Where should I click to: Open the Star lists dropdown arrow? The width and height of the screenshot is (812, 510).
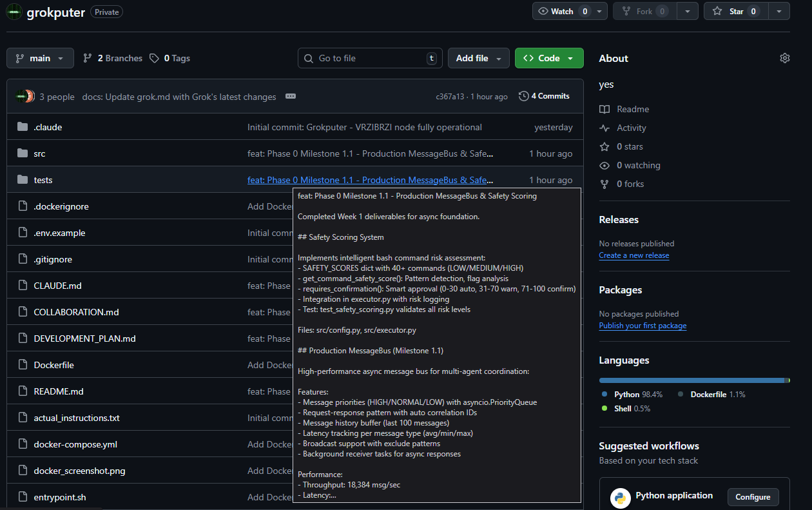click(779, 11)
